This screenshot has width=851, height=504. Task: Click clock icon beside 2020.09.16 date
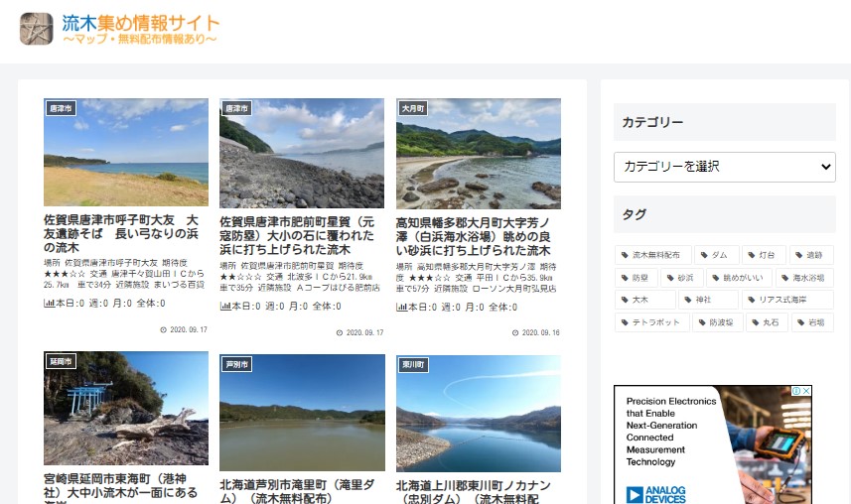click(x=515, y=333)
